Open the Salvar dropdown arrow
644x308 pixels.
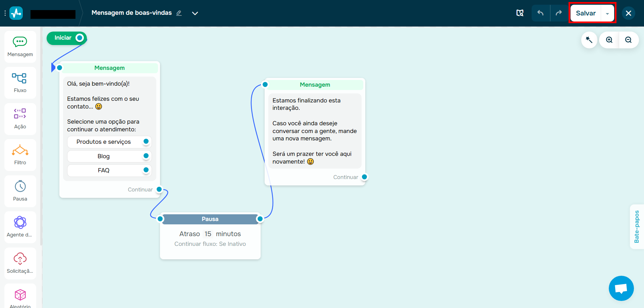607,13
